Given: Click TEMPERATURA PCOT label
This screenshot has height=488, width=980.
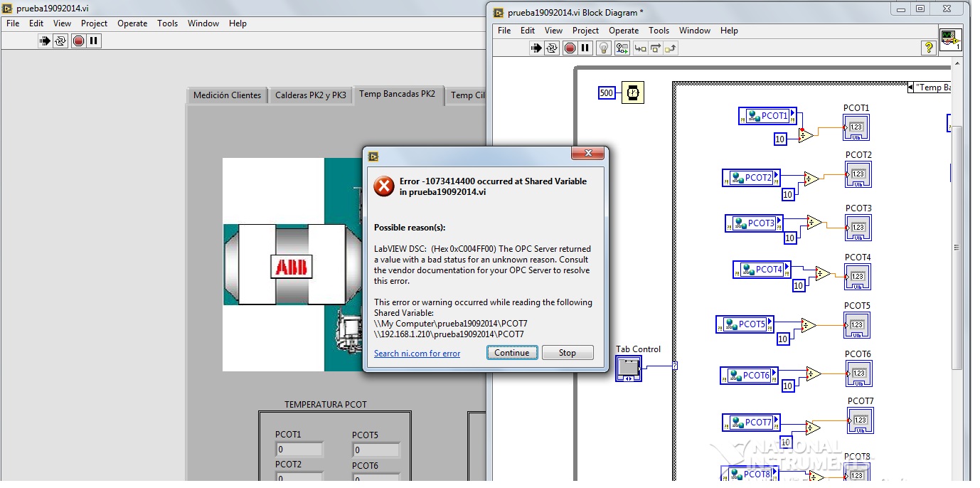Looking at the screenshot, I should (326, 404).
